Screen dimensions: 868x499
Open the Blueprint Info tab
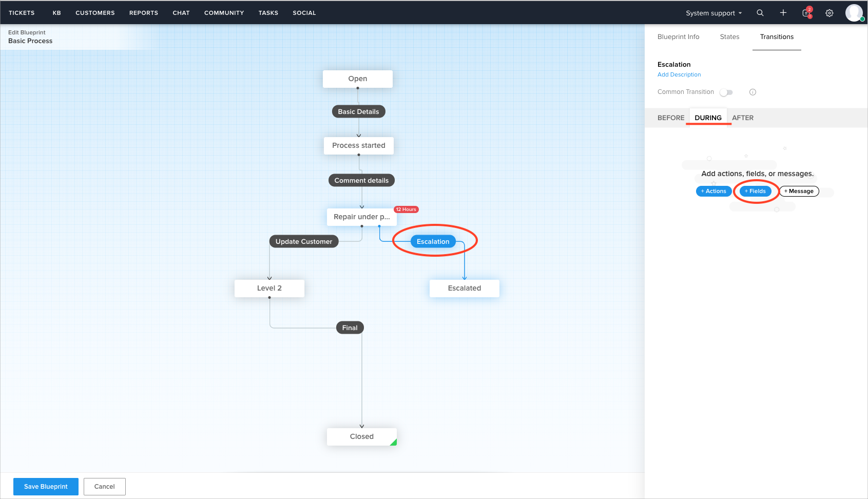(678, 37)
